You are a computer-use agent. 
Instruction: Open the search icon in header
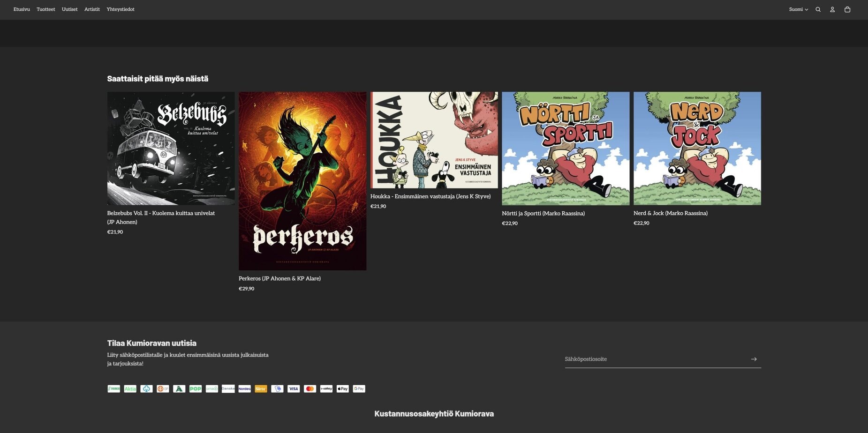[x=818, y=9]
